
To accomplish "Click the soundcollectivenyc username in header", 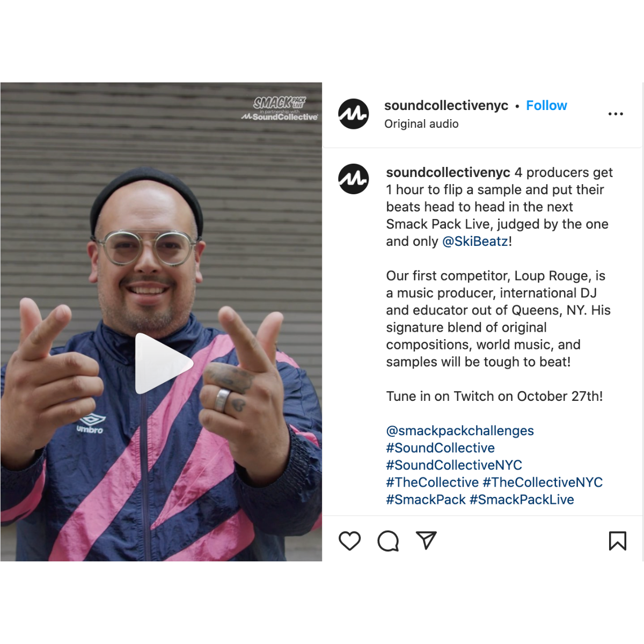I will pos(446,105).
